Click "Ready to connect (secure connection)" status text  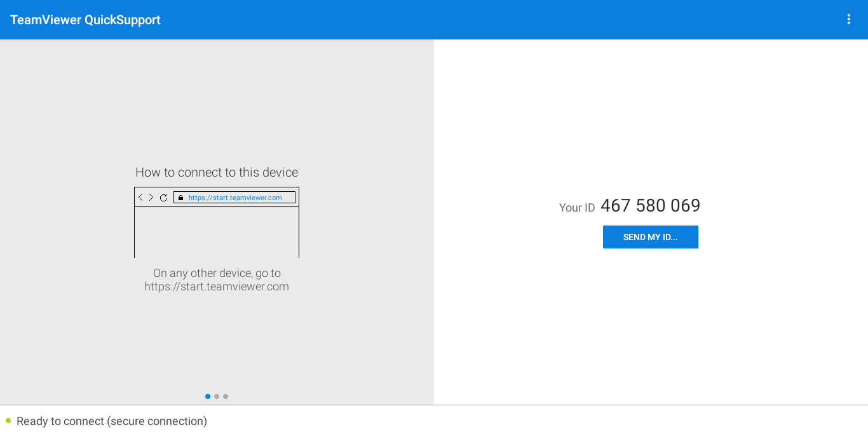tap(112, 421)
